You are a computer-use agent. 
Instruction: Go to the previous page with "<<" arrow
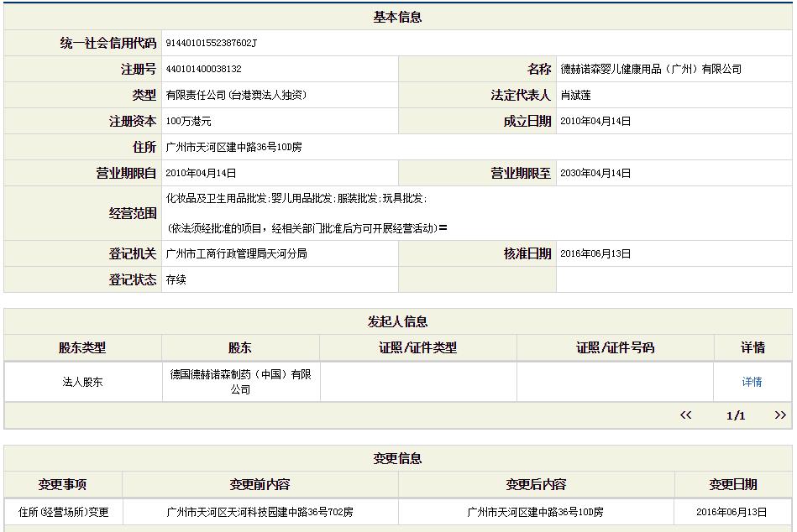[x=686, y=415]
